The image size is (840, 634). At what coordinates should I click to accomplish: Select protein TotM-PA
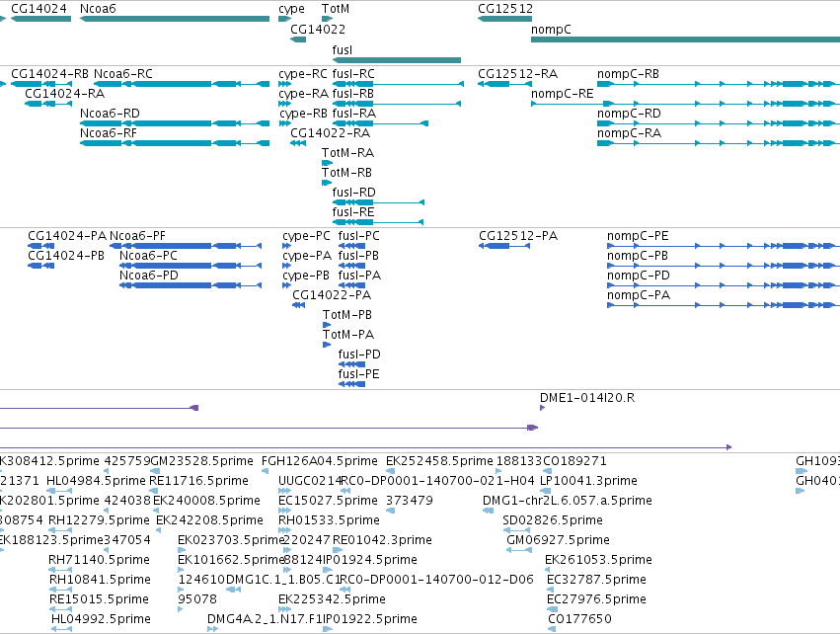click(327, 345)
